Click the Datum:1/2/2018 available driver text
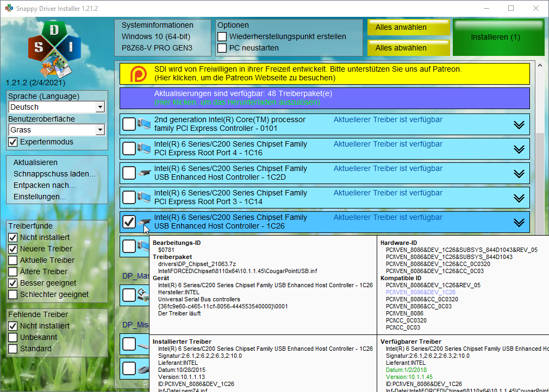549x392 pixels. (406, 370)
